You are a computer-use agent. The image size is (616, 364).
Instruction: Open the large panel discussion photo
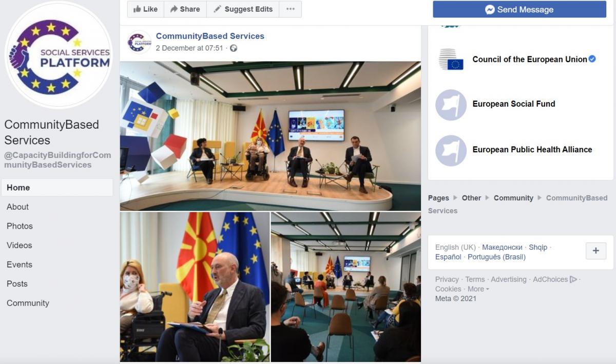tap(271, 136)
